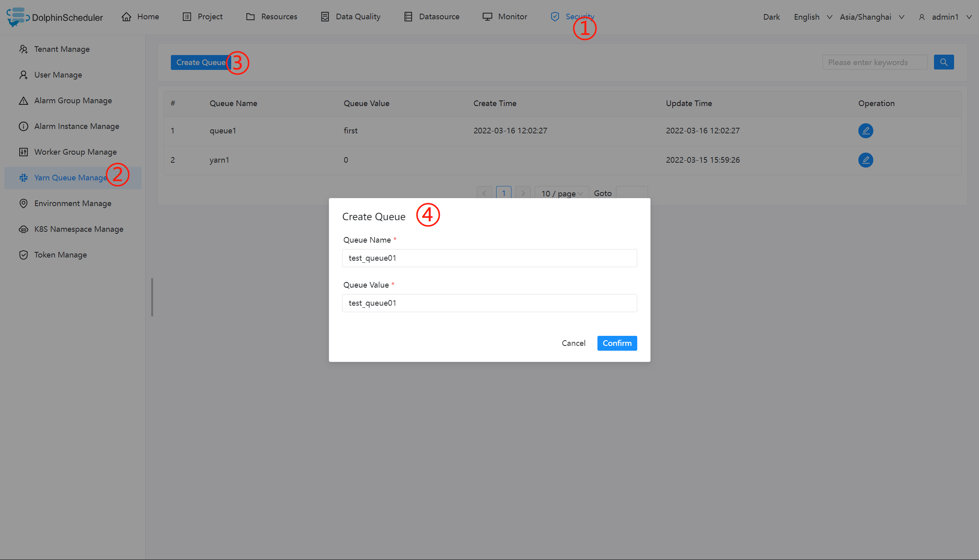The image size is (979, 560).
Task: Expand the Asia/Shanghai timezone dropdown
Action: (x=871, y=17)
